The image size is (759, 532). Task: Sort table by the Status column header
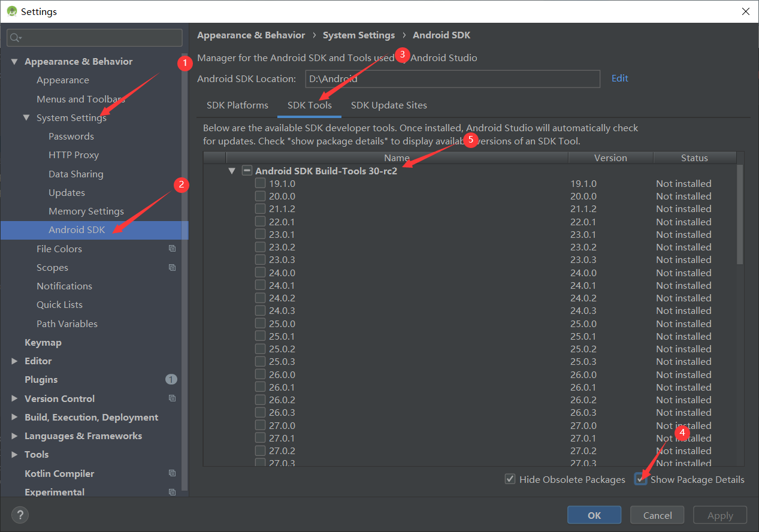[694, 158]
